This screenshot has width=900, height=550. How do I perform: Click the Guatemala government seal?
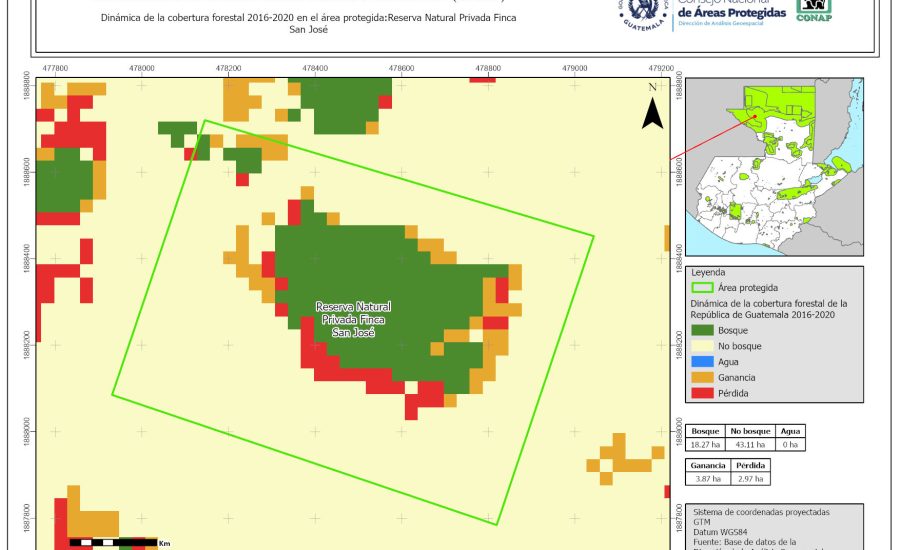643,12
